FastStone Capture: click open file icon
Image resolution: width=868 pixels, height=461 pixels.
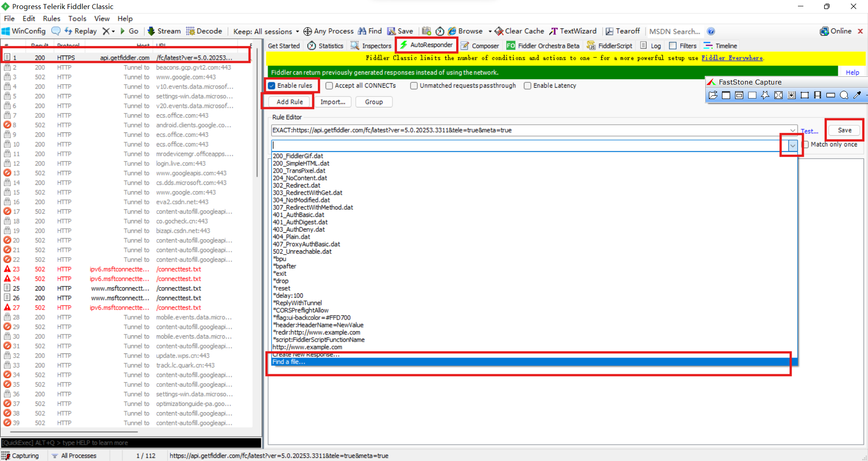point(713,95)
